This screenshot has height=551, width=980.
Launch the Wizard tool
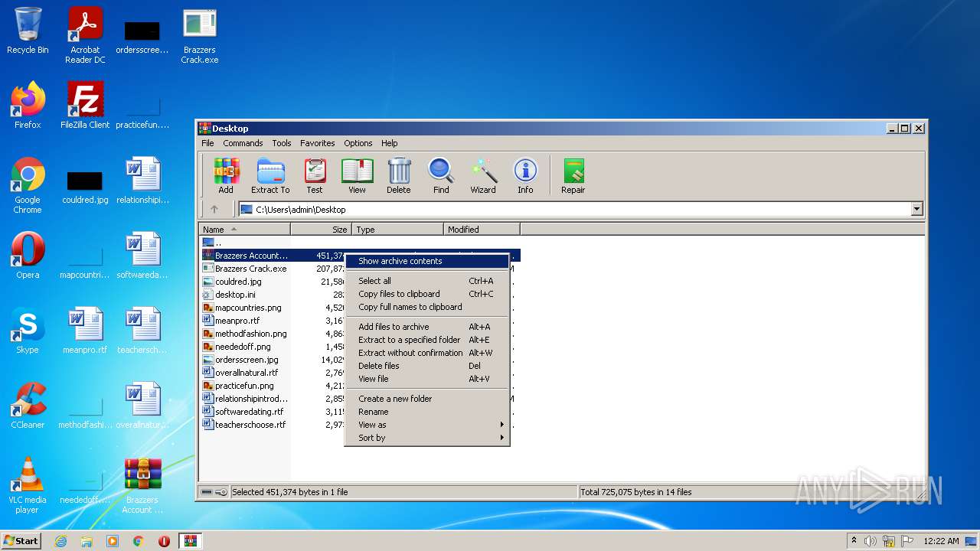coord(483,176)
